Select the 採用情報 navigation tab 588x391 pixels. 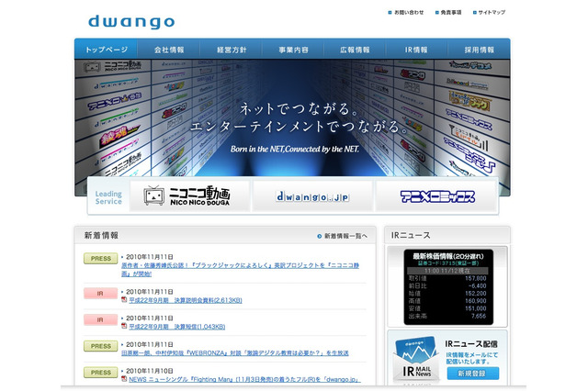click(x=479, y=50)
